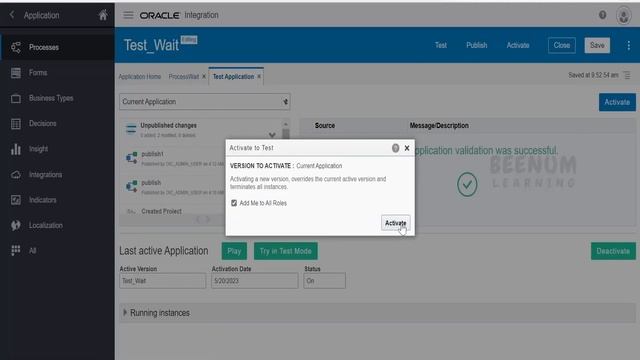The width and height of the screenshot is (640, 360).
Task: Click the Save button
Action: 597,45
